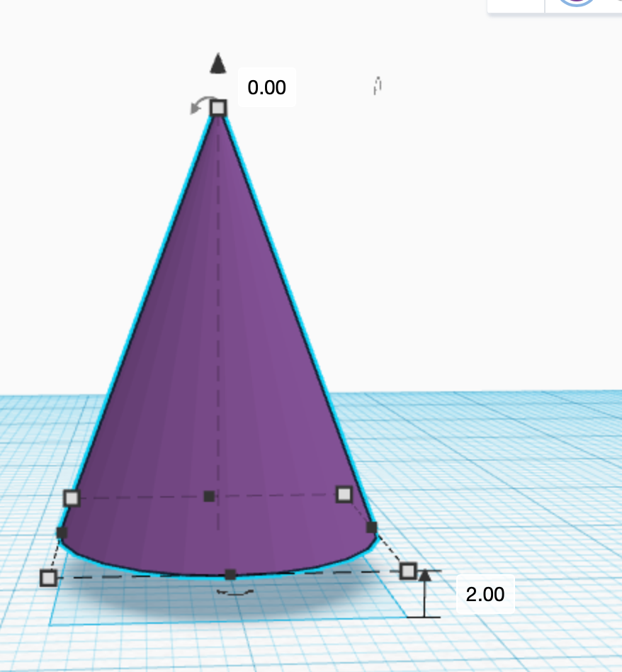Select the back-left white corner handle
This screenshot has width=622, height=672.
point(72,498)
